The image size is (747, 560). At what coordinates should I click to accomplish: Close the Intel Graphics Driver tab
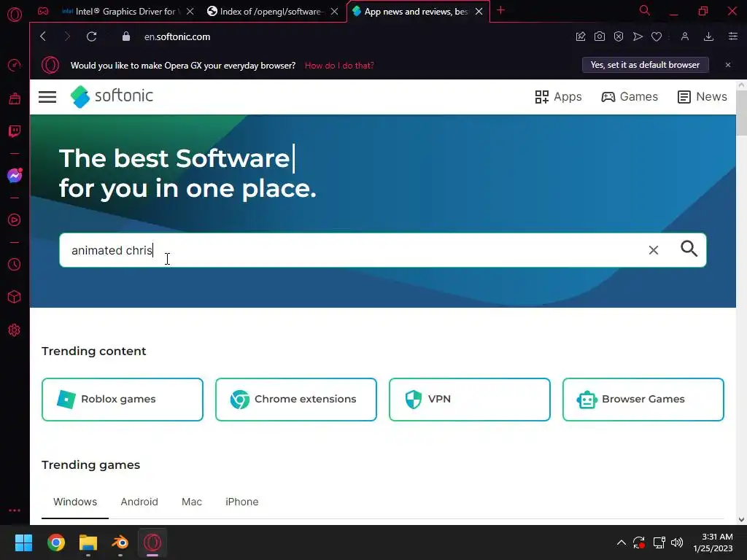pyautogui.click(x=190, y=12)
